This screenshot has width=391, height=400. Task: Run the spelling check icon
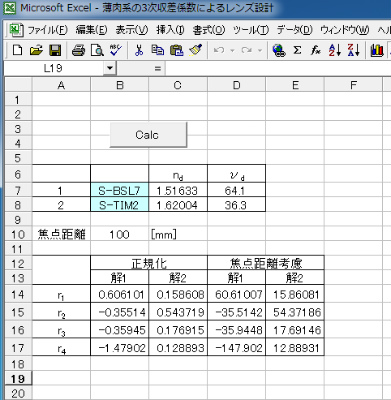116,50
